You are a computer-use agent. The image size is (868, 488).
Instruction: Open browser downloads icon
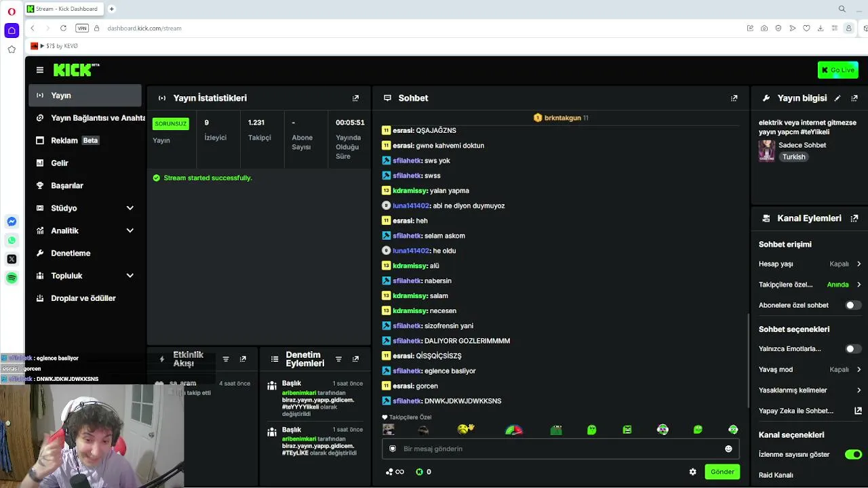(821, 28)
